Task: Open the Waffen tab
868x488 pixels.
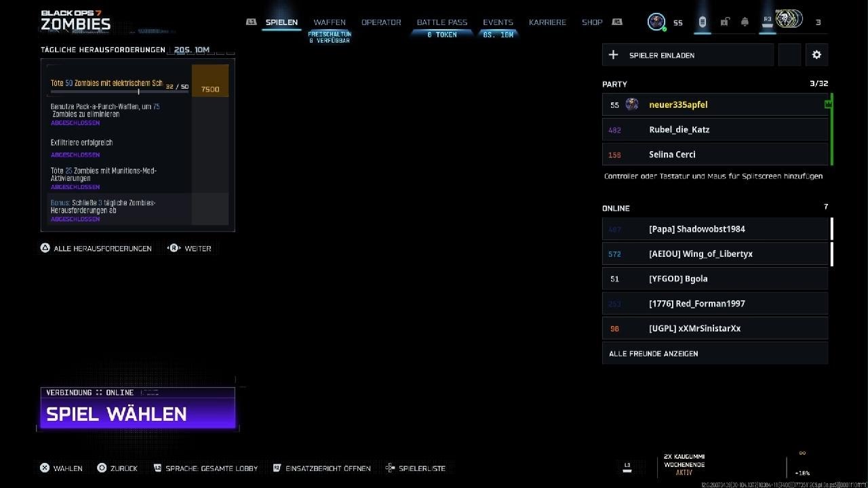Action: pyautogui.click(x=330, y=22)
